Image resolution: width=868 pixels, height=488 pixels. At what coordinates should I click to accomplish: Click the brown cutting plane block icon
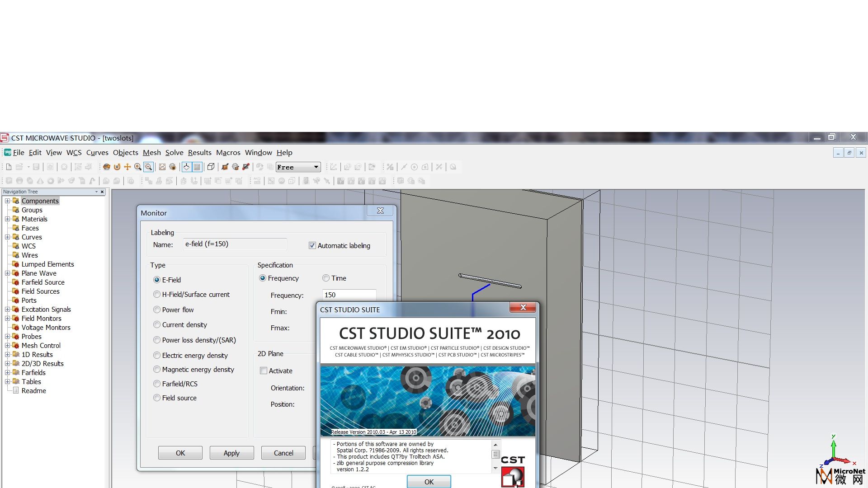point(225,167)
